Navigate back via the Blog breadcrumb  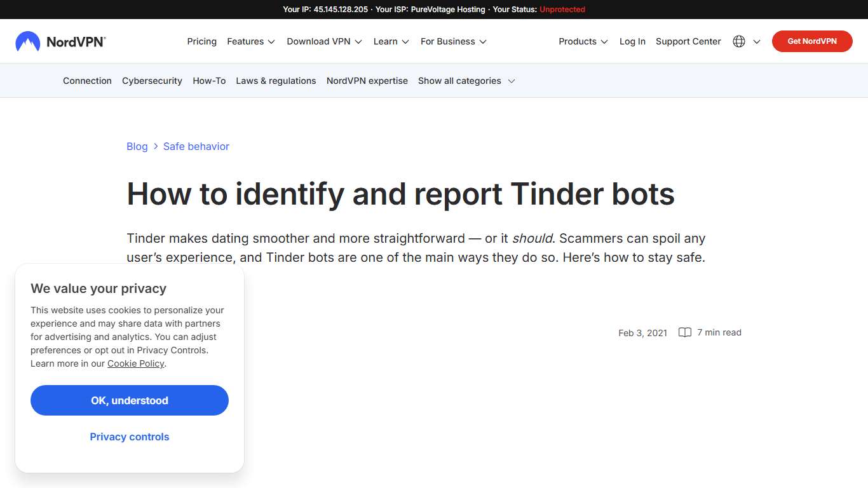[137, 146]
